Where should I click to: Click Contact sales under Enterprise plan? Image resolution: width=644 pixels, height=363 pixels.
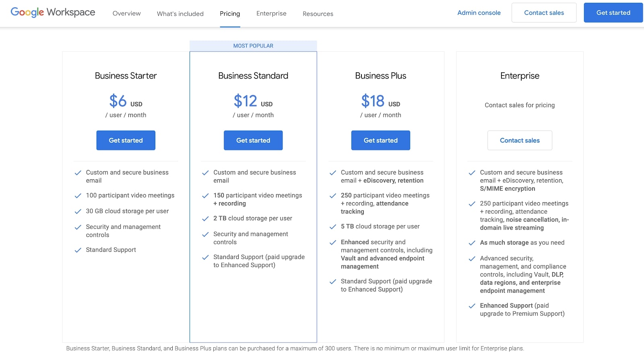(520, 140)
